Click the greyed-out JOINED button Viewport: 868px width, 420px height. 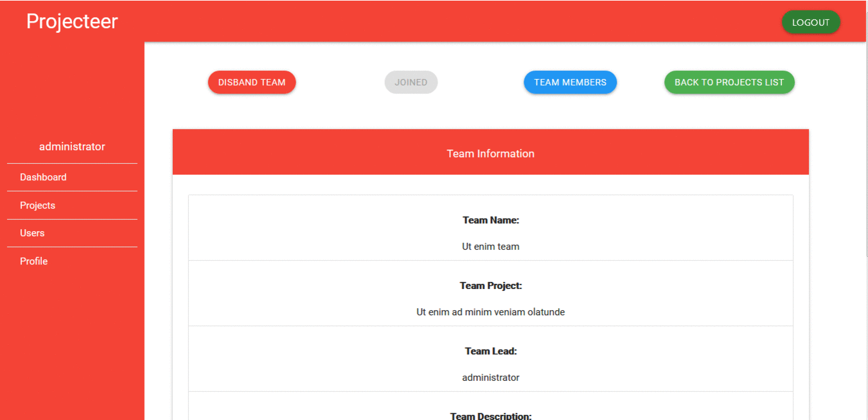(x=411, y=82)
